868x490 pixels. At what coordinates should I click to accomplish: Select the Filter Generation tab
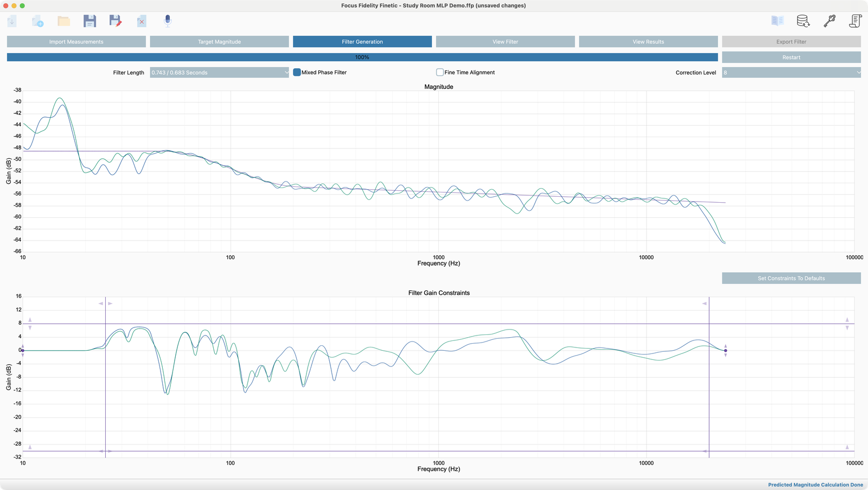[362, 42]
